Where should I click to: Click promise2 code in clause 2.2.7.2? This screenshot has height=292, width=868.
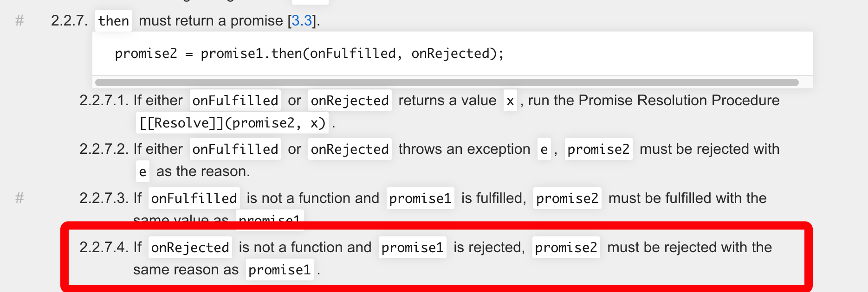(598, 149)
